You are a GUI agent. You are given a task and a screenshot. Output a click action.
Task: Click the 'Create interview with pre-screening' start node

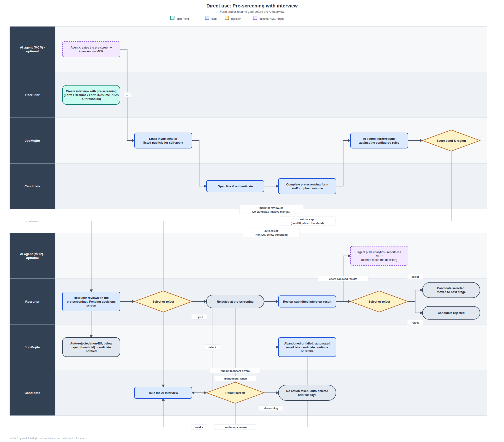point(91,95)
